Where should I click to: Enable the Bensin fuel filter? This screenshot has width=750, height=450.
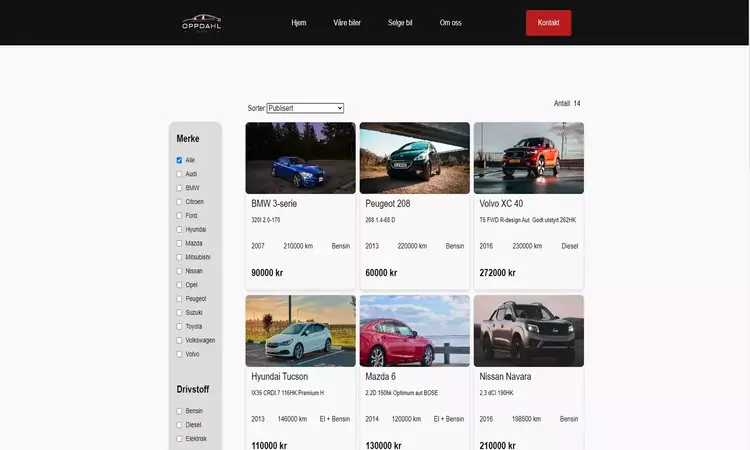pyautogui.click(x=180, y=411)
